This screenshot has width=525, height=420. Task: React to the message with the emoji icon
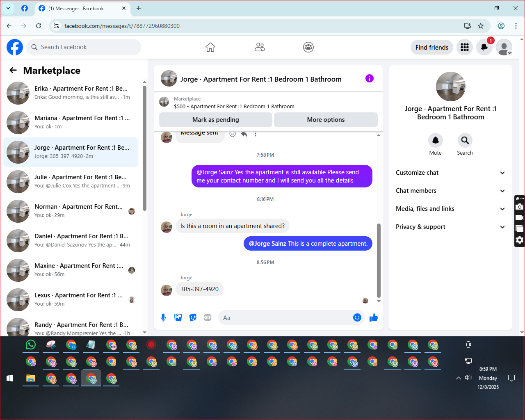point(233,134)
